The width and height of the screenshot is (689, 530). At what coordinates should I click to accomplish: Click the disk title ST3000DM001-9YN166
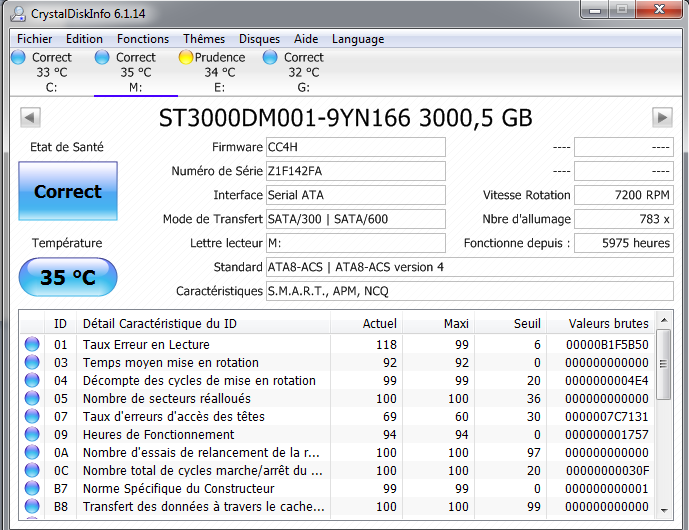click(284, 118)
